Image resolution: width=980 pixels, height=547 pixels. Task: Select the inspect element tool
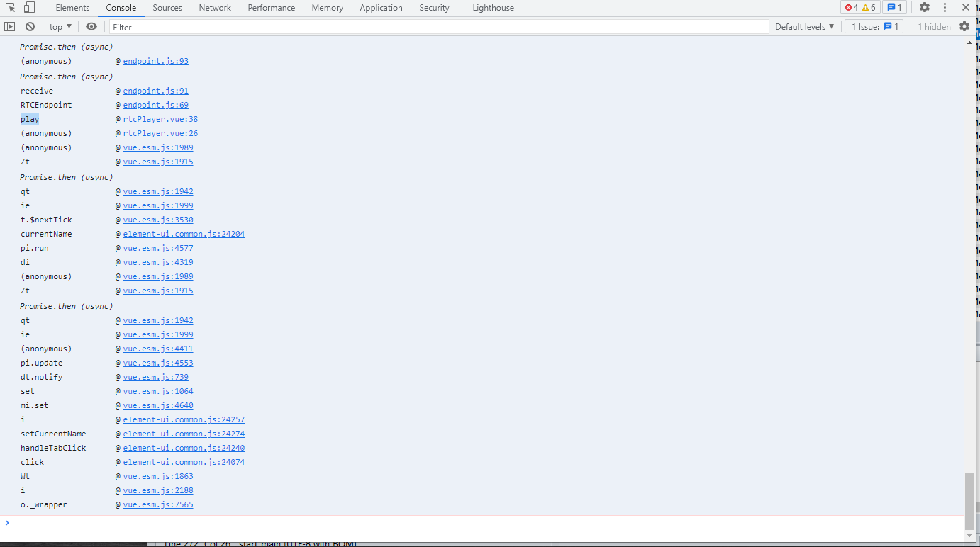pyautogui.click(x=10, y=7)
